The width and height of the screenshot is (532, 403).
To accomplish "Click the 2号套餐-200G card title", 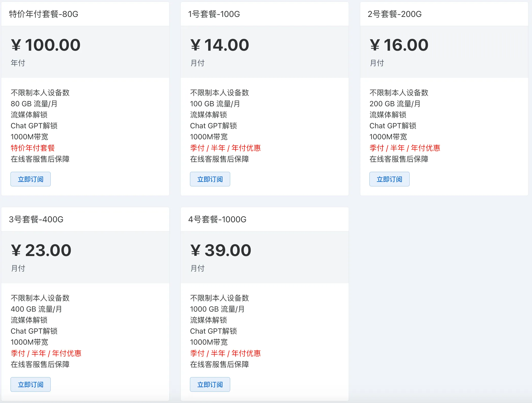I will click(395, 14).
